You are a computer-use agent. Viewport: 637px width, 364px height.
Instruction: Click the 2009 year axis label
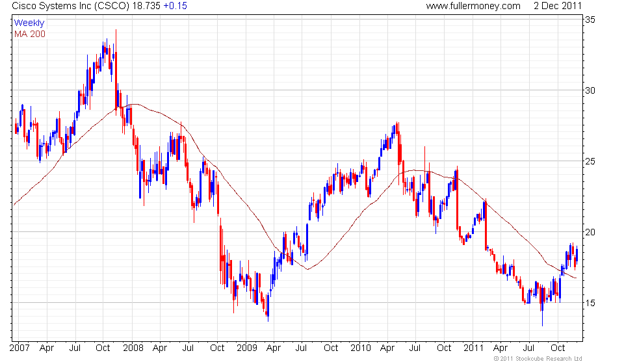click(x=247, y=348)
